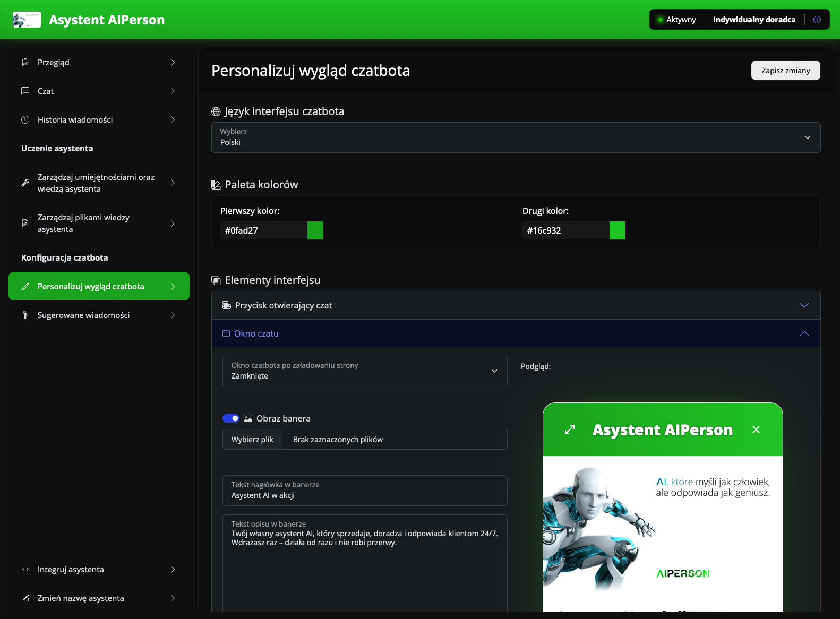Click the wrench icon for managing skills

pyautogui.click(x=25, y=183)
